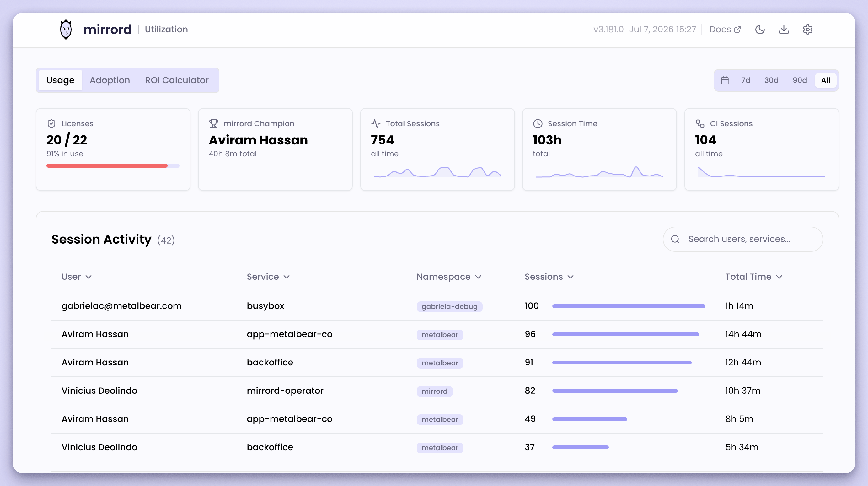Click the gabriela-debug namespace tag
The image size is (868, 486).
pyautogui.click(x=449, y=306)
